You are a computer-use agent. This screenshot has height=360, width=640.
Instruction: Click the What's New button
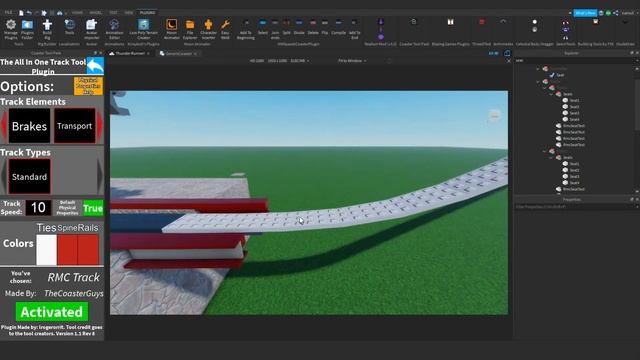click(x=585, y=13)
